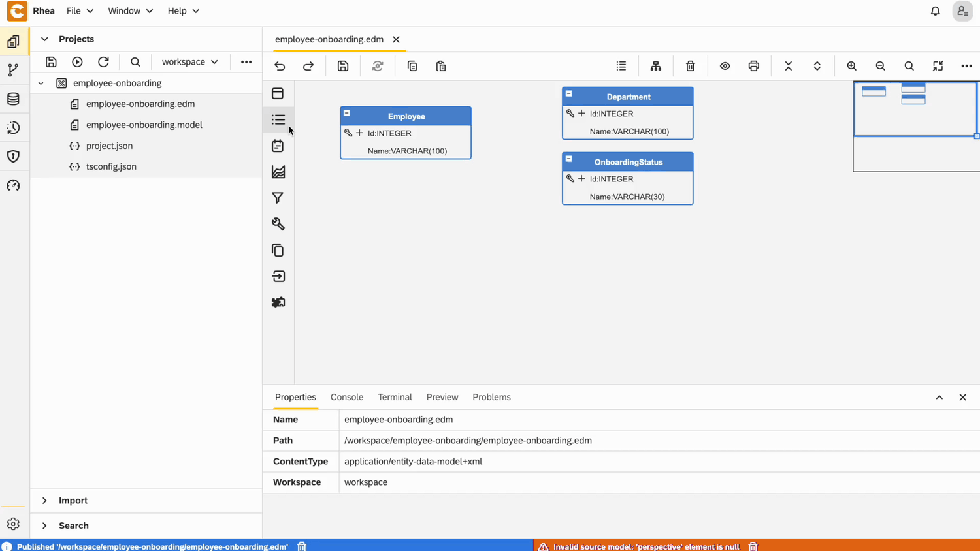
Task: Open employee-onboarding.model file in tree
Action: click(x=144, y=125)
